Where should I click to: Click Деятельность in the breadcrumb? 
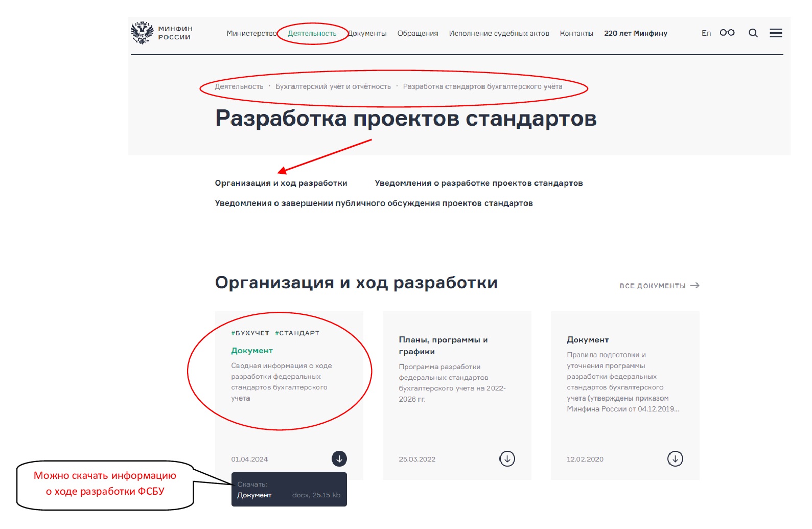pyautogui.click(x=239, y=87)
